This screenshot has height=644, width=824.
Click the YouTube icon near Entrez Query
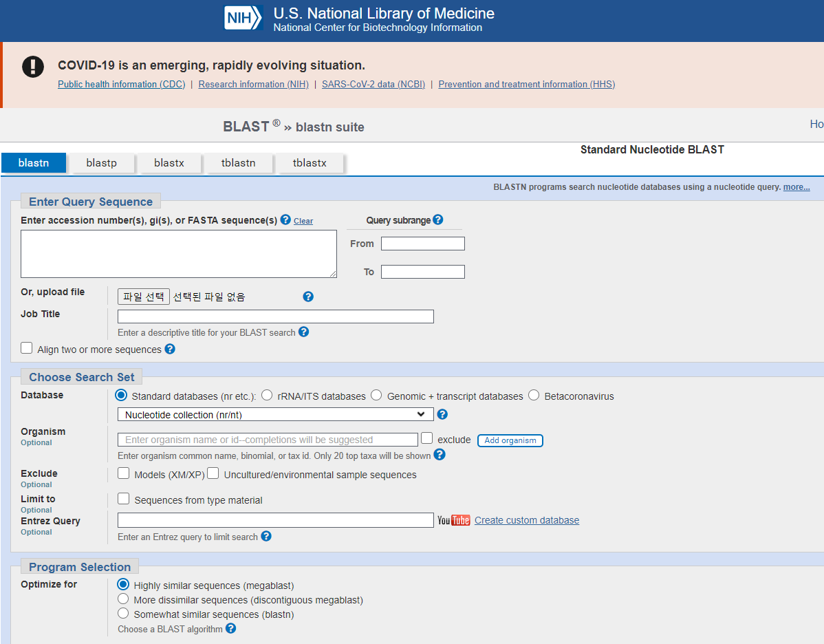click(454, 520)
